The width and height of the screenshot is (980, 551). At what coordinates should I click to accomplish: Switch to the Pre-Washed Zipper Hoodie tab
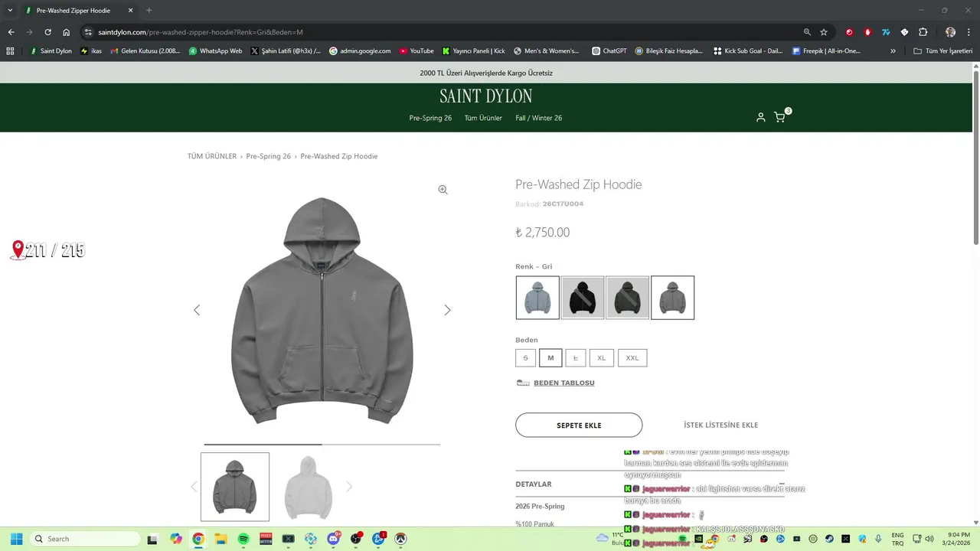click(80, 11)
